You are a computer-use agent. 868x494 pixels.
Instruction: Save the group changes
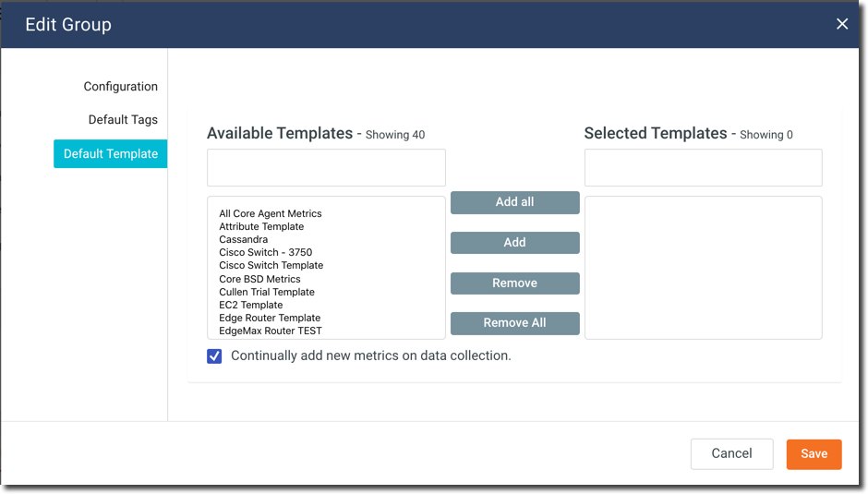click(814, 453)
